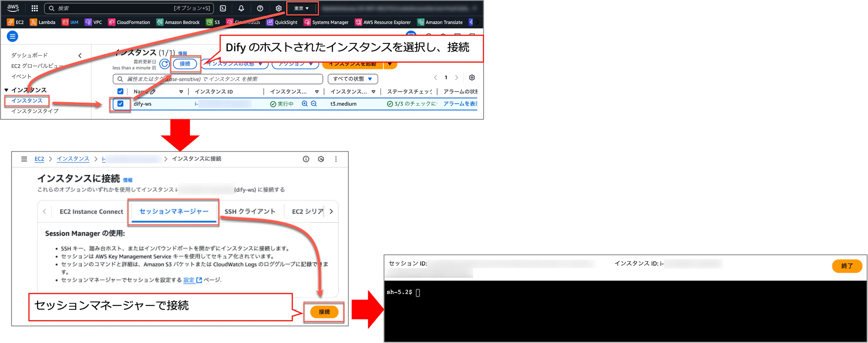Open the S3 shortcut in favorites bar
The width and height of the screenshot is (868, 343).
point(213,22)
